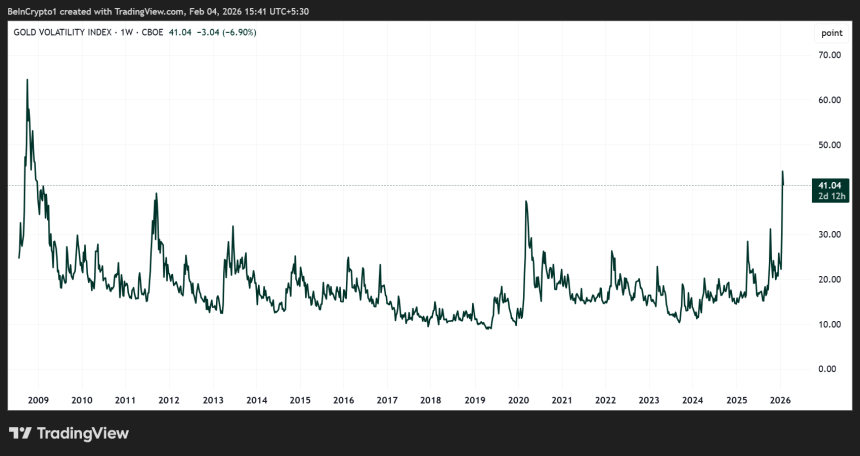Image resolution: width=860 pixels, height=456 pixels.
Task: Click the 70.00 price axis label
Action: [827, 56]
